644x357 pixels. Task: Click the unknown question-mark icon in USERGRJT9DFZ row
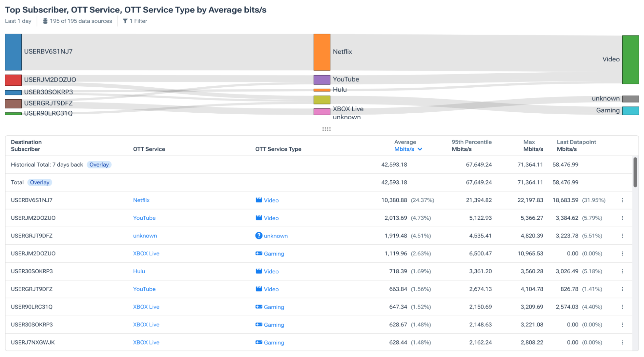pyautogui.click(x=259, y=235)
